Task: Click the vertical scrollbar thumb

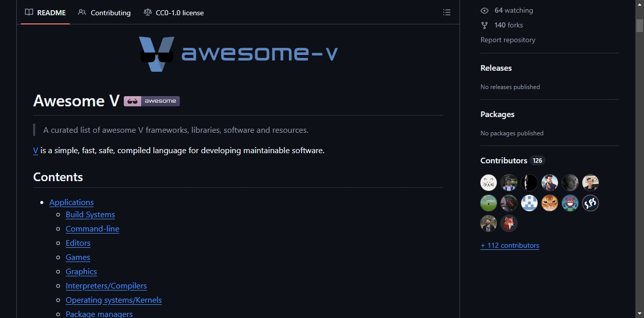Action: click(x=639, y=26)
